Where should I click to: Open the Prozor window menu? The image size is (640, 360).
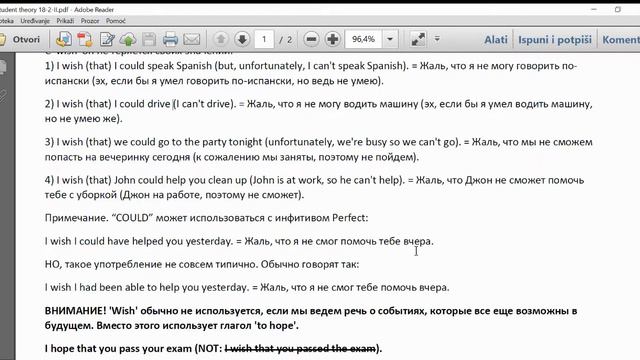[x=90, y=21]
